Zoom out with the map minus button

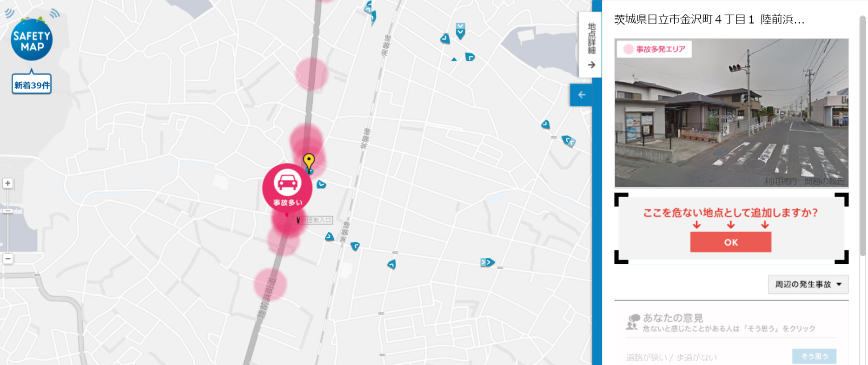[x=8, y=259]
